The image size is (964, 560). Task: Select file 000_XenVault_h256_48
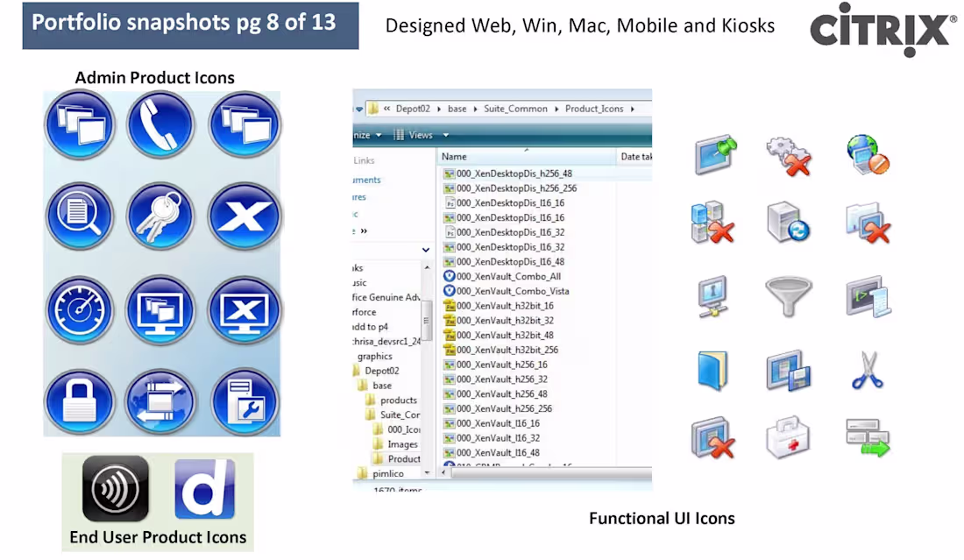[x=495, y=394]
